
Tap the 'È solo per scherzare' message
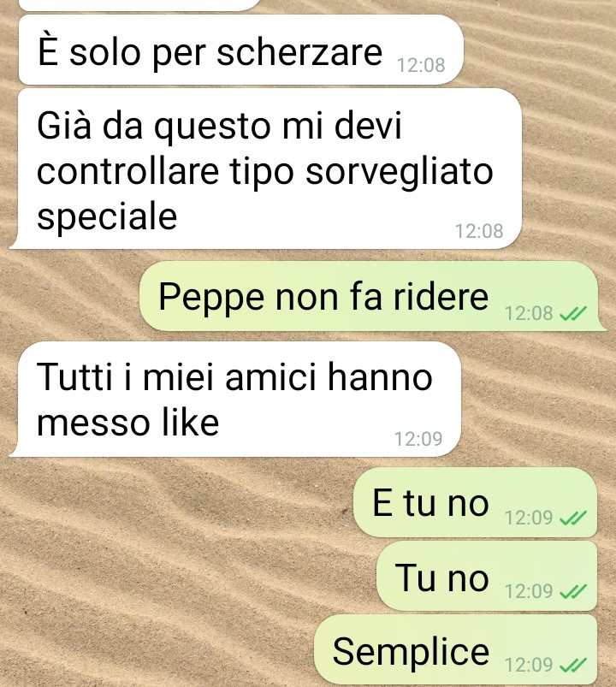coord(241,50)
